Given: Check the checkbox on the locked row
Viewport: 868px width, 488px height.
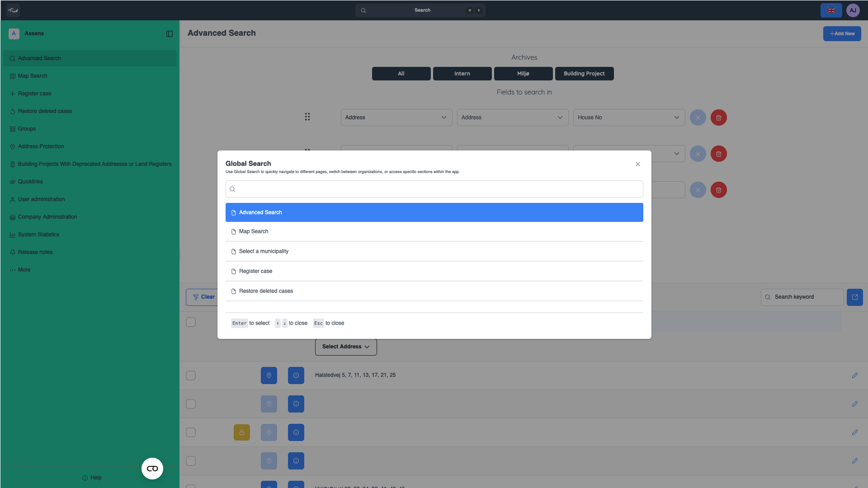Looking at the screenshot, I should (x=191, y=432).
